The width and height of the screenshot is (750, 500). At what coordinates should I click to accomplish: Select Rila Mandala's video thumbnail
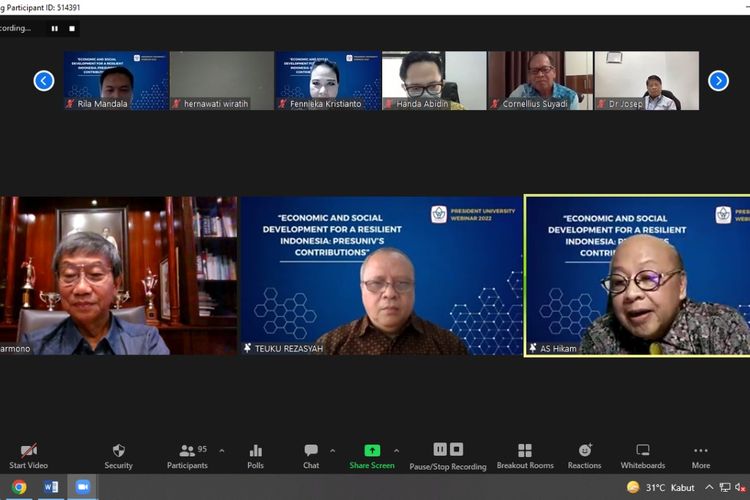116,81
